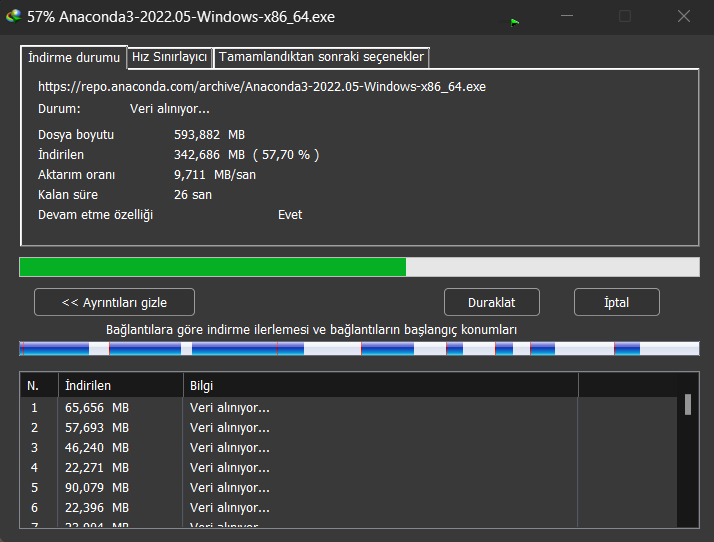The width and height of the screenshot is (714, 542).
Task: Select connection row 4 with 22,271 MB
Action: coord(348,468)
